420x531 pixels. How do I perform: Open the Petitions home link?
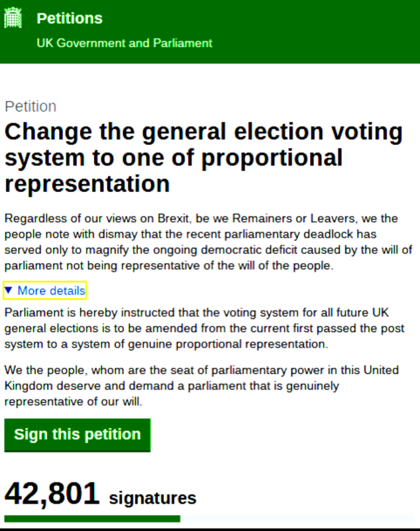[x=69, y=18]
